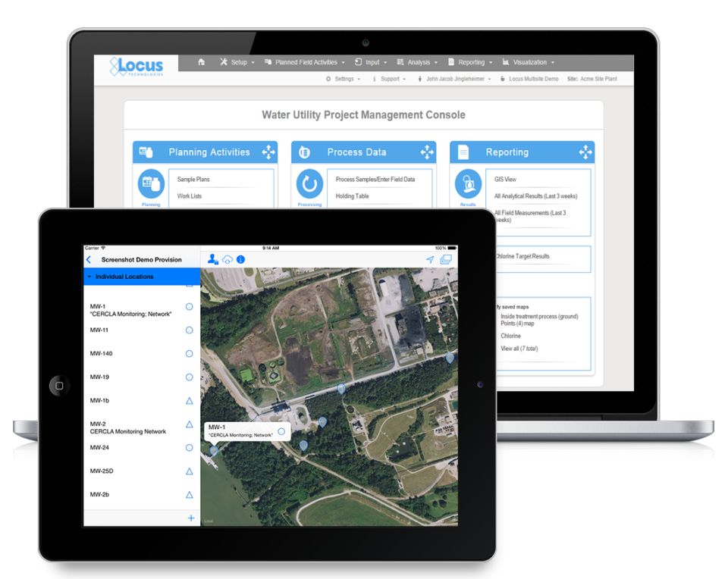The image size is (728, 579).
Task: Tap circle symbol beside MW-24
Action: tap(189, 448)
